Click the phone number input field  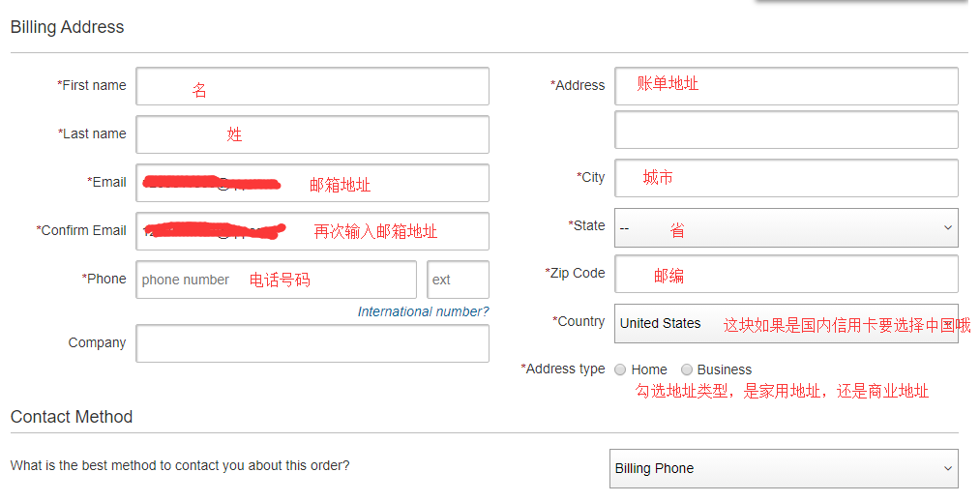click(x=276, y=280)
